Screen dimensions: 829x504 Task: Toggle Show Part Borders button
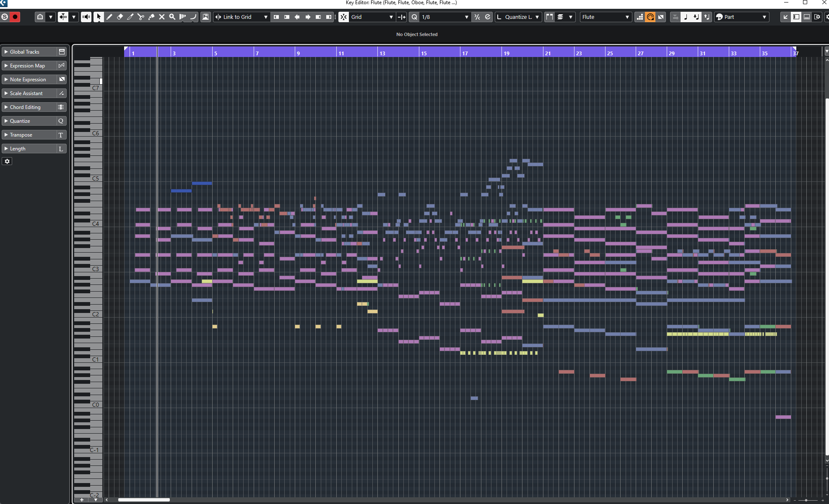[549, 17]
